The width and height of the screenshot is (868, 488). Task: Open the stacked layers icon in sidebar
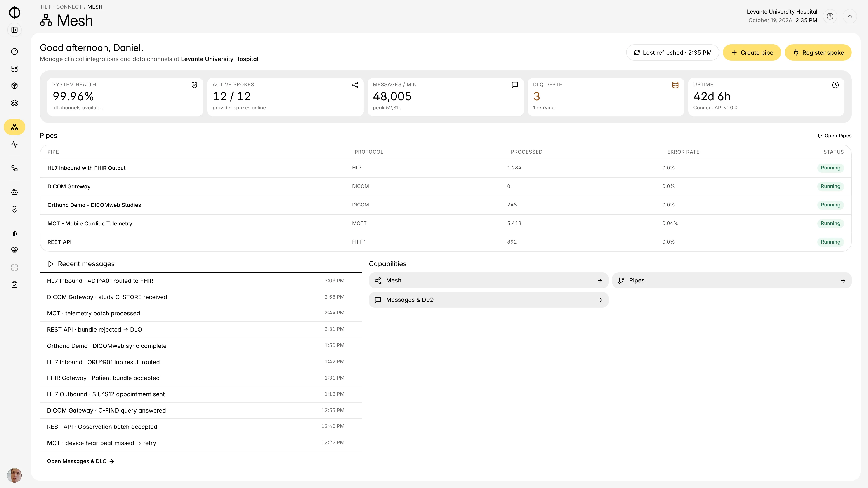[14, 103]
